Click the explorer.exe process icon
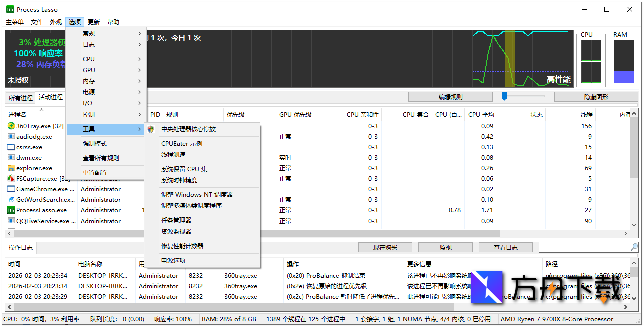The width and height of the screenshot is (644, 327). click(x=11, y=168)
